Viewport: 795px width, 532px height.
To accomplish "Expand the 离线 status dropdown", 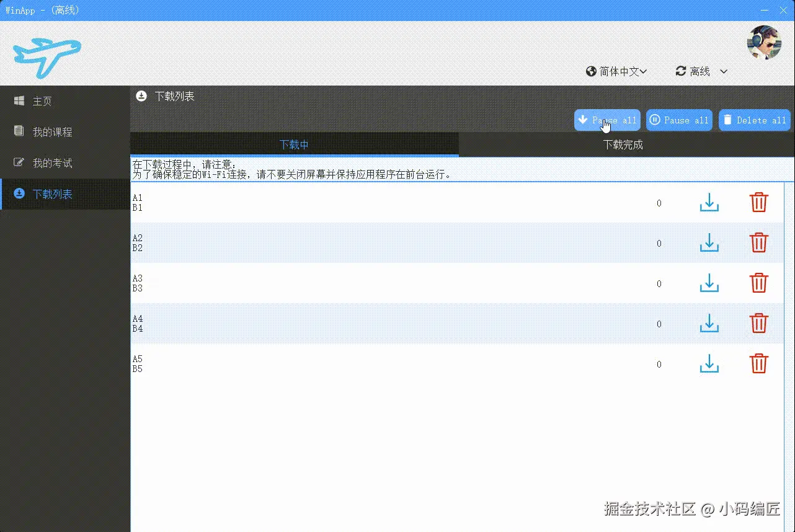I will point(701,71).
